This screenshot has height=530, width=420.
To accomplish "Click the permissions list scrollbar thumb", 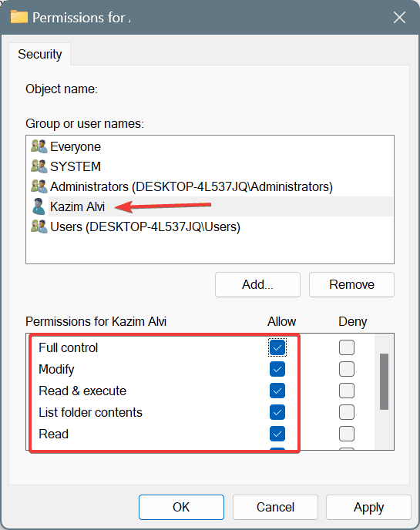I will [x=384, y=381].
